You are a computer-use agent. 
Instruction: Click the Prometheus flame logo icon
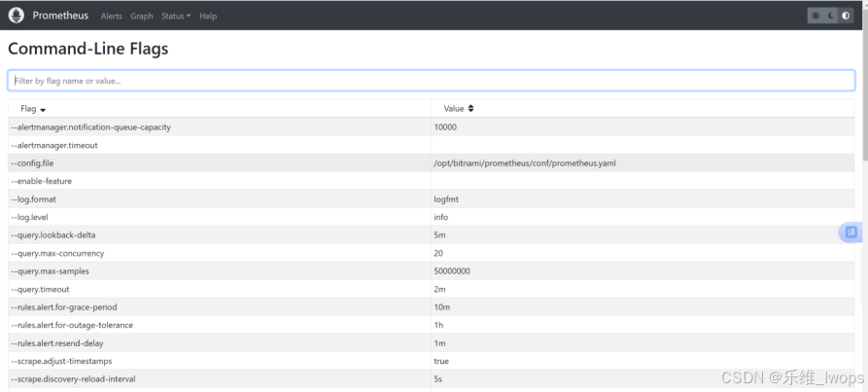17,16
